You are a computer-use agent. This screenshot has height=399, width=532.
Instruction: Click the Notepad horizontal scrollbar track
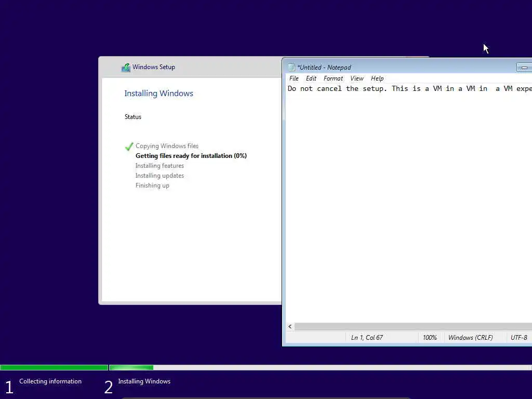tap(413, 326)
